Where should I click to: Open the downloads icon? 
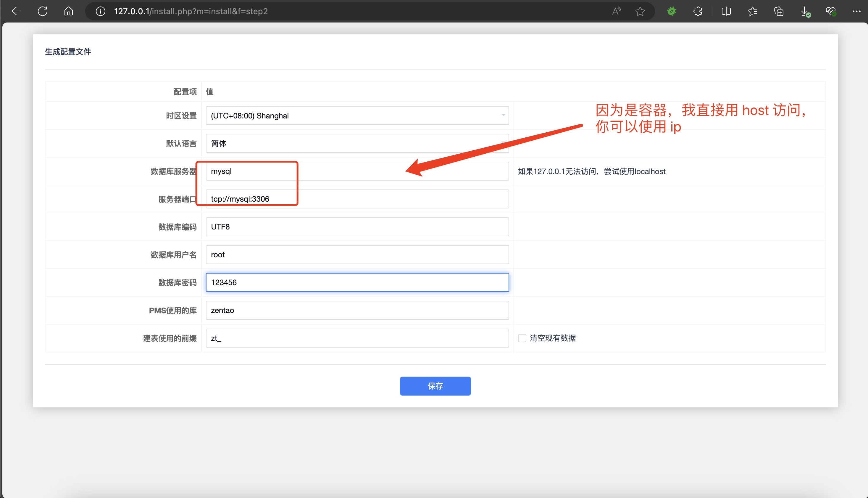[805, 11]
